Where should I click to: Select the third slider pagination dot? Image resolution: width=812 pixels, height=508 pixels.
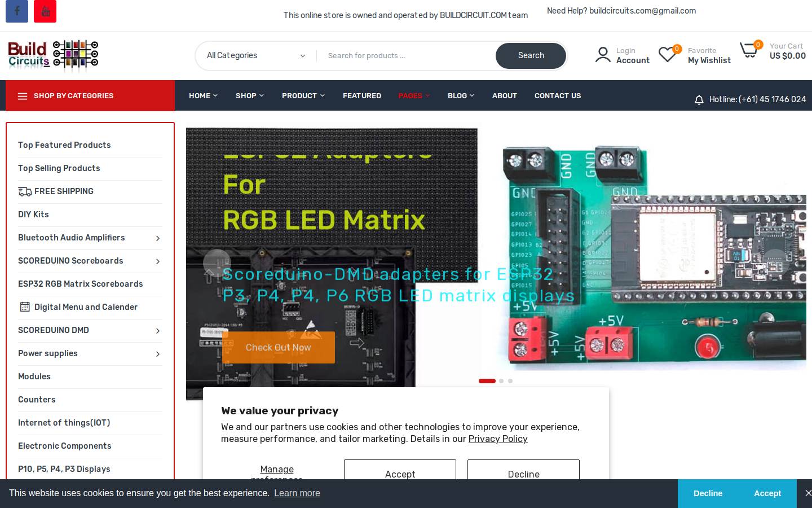tap(510, 381)
